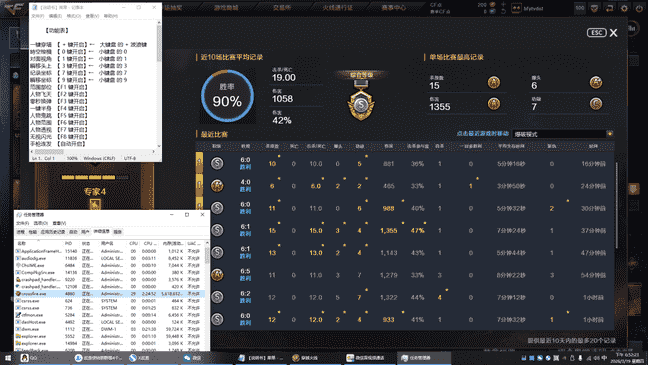Open the 文件(F) menu in Notepad
The width and height of the screenshot is (648, 365).
click(x=38, y=16)
